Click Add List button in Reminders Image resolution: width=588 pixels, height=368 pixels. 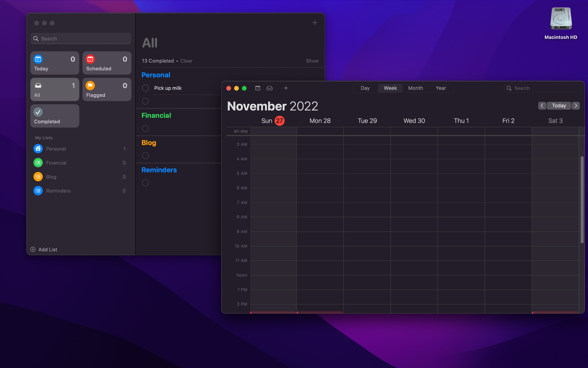44,249
